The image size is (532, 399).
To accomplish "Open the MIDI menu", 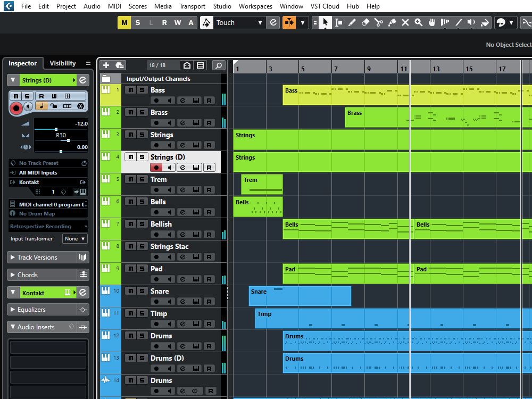I will [114, 6].
